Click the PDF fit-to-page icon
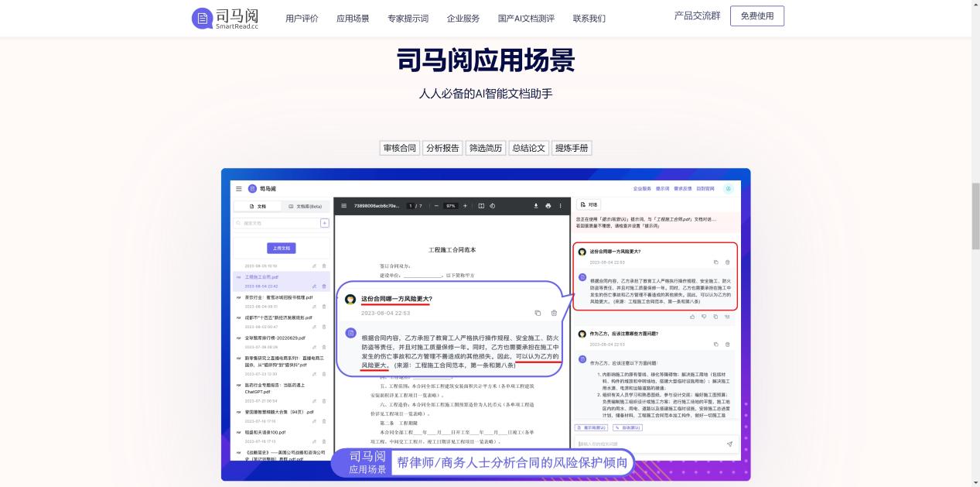Screen dimensions: 980x487 [x=481, y=206]
